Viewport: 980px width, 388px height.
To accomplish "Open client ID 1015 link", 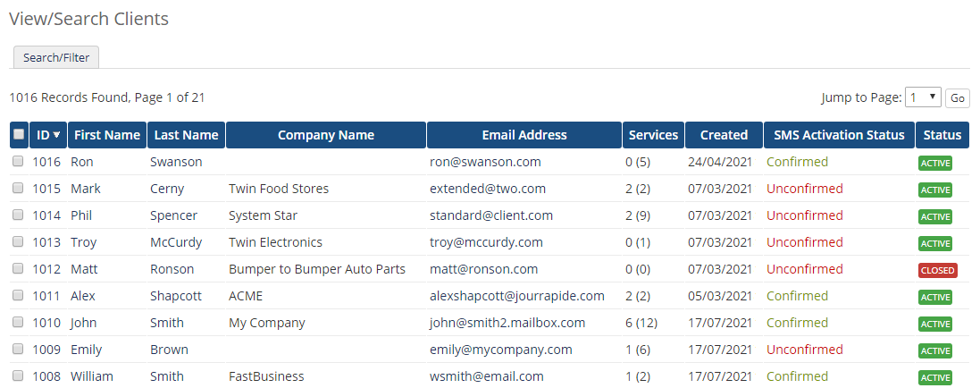I will pyautogui.click(x=46, y=189).
